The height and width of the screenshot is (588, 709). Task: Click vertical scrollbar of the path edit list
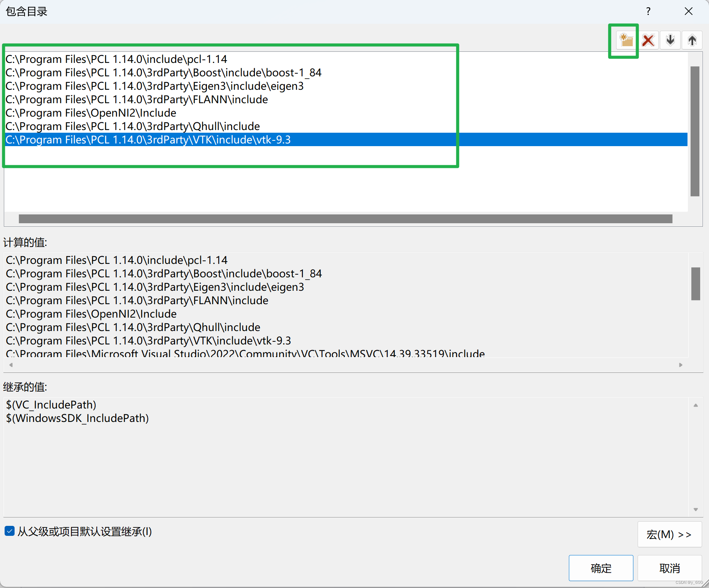695,131
